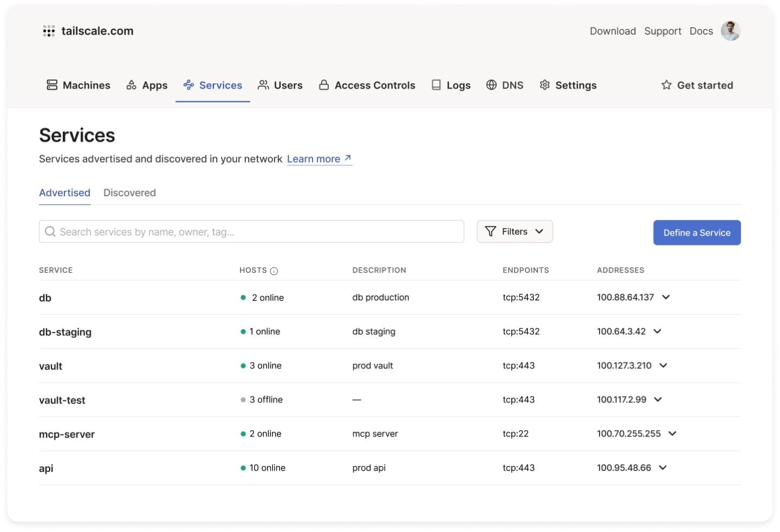Click the 1 online hosts status
This screenshot has width=780, height=532.
pos(260,331)
